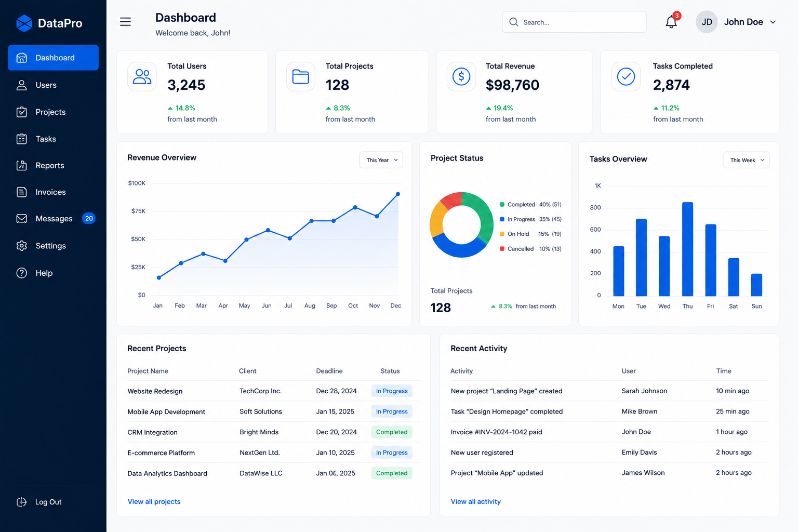Click the search magnifier icon

(x=514, y=22)
